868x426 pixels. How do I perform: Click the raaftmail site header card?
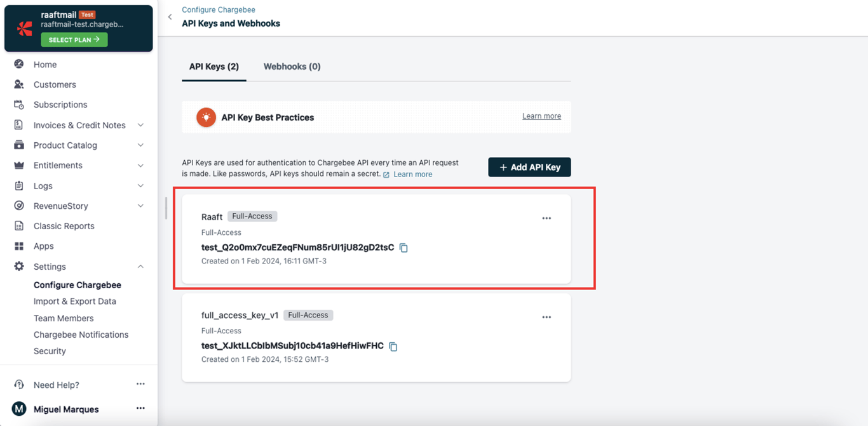point(78,29)
